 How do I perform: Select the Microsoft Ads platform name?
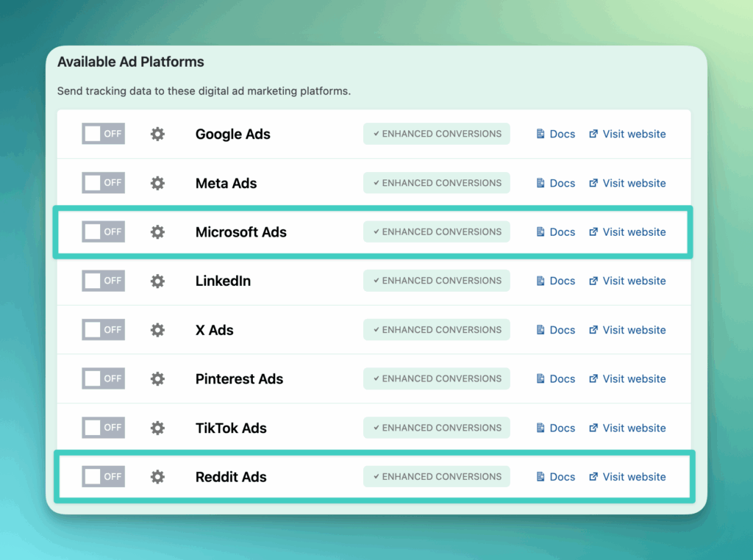[x=241, y=231]
